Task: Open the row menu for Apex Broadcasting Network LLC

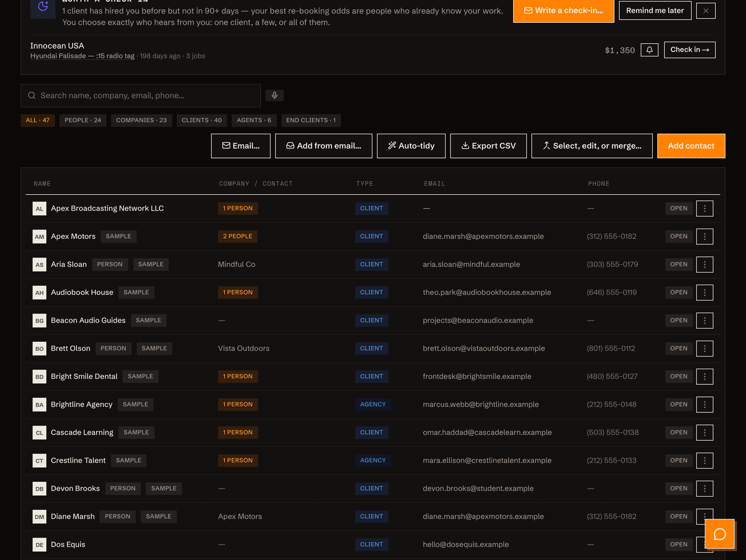Action: (x=705, y=209)
